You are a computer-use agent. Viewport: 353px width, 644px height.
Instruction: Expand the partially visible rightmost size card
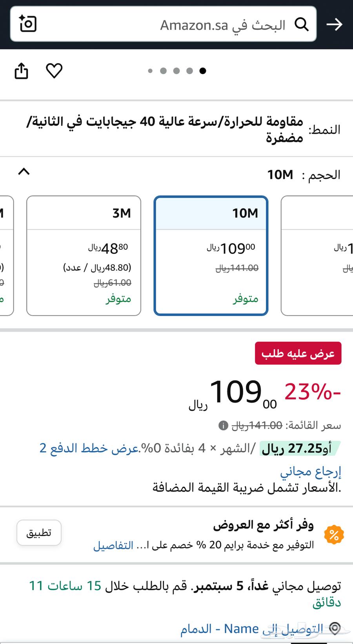(317, 256)
